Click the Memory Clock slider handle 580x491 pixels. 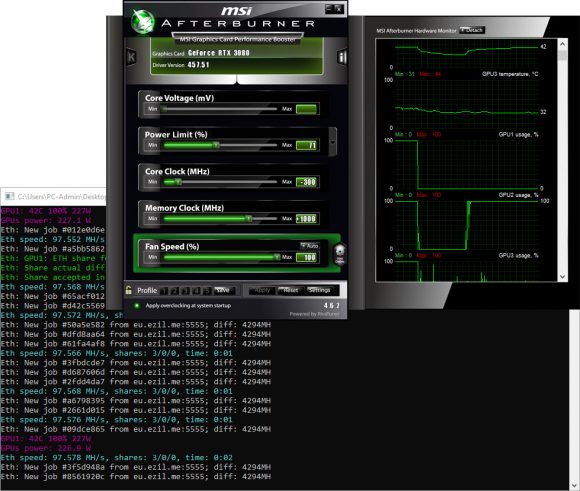pyautogui.click(x=249, y=219)
